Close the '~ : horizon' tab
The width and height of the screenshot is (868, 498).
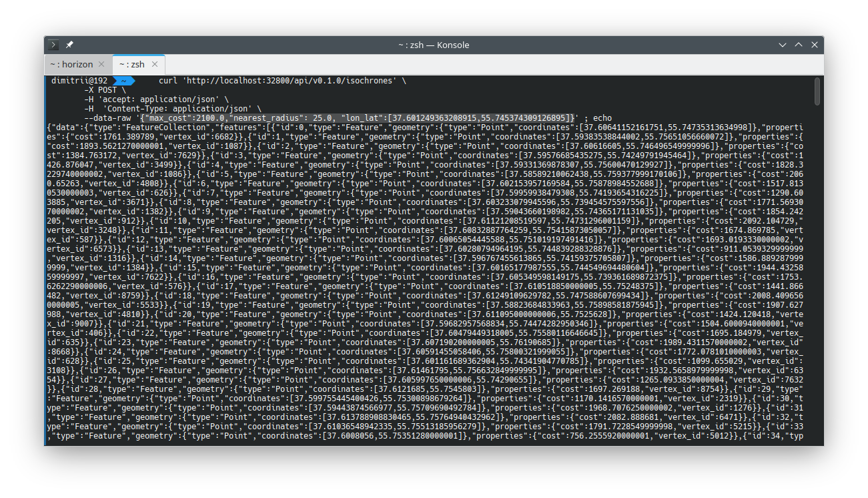[101, 65]
